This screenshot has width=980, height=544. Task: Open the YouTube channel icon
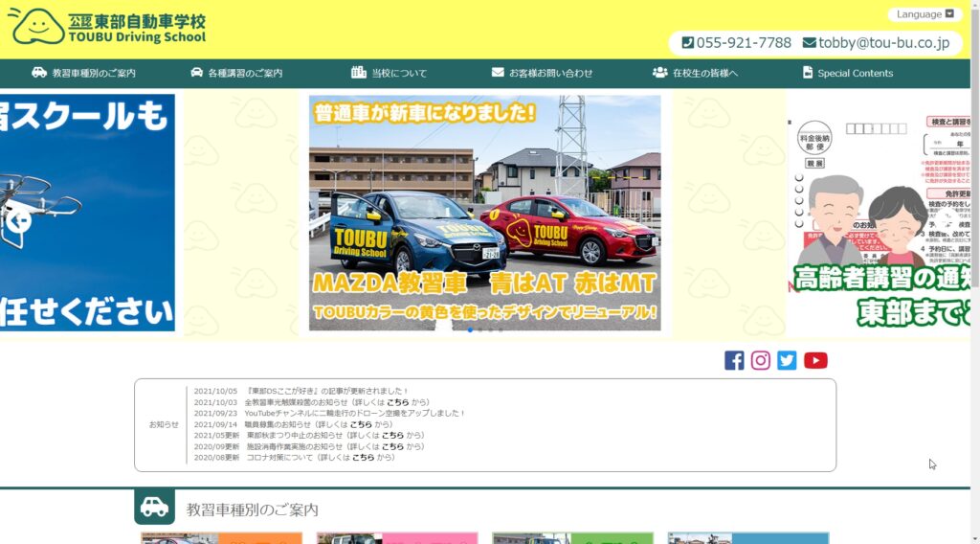pyautogui.click(x=815, y=360)
